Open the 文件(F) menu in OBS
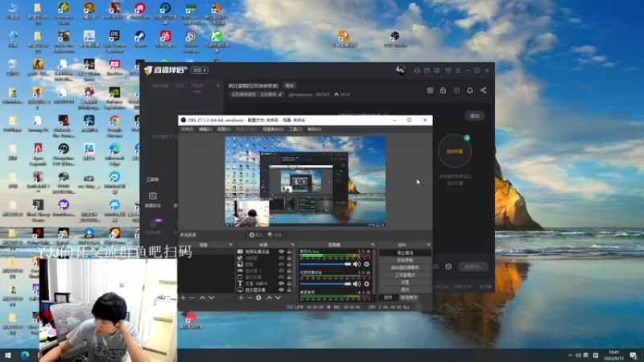 click(187, 130)
